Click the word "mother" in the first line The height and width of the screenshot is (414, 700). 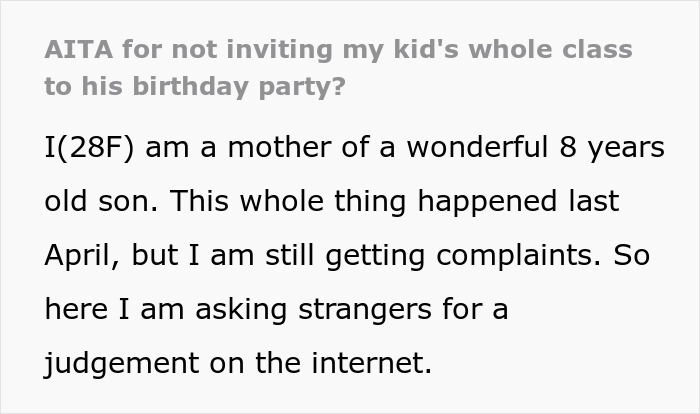click(268, 147)
